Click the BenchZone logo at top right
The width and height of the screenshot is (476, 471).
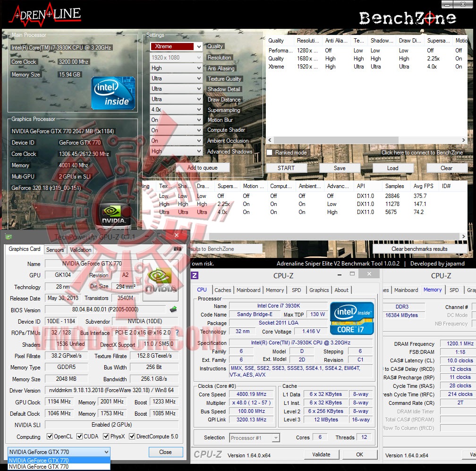click(x=408, y=18)
